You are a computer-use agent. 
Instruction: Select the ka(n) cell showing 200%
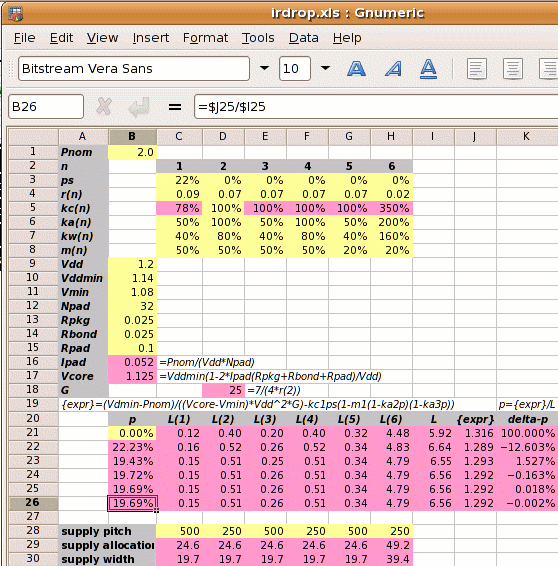tap(392, 222)
